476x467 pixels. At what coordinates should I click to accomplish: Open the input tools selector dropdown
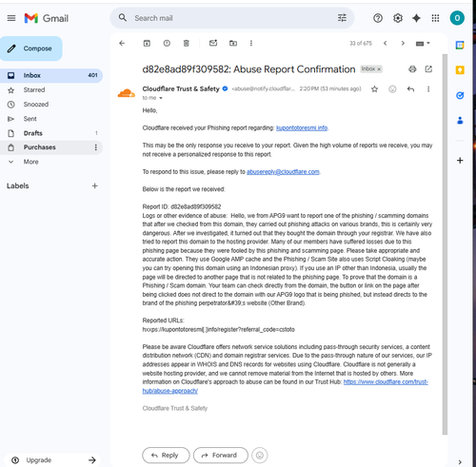[423, 44]
